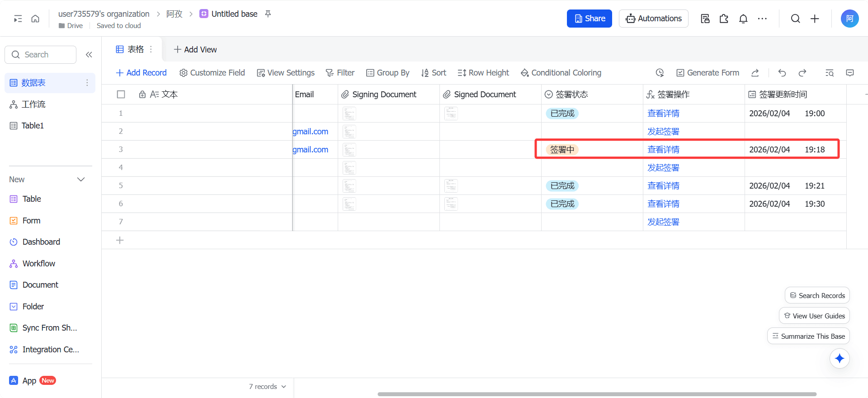
Task: Select Table1 in the sidebar
Action: (33, 126)
